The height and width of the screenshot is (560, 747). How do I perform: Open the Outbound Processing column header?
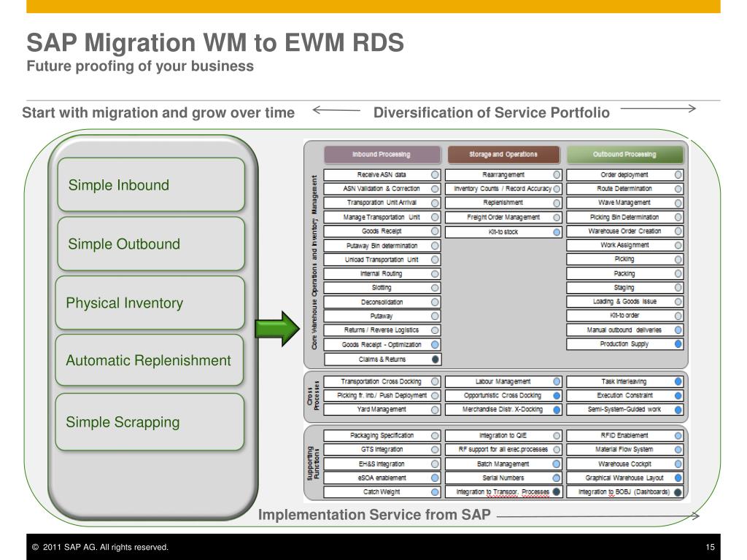[625, 155]
